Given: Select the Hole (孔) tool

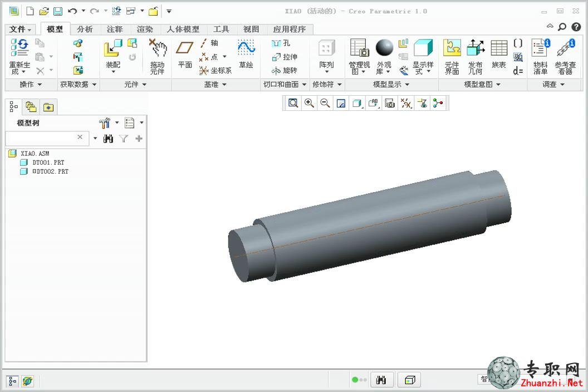Looking at the screenshot, I should click(281, 43).
